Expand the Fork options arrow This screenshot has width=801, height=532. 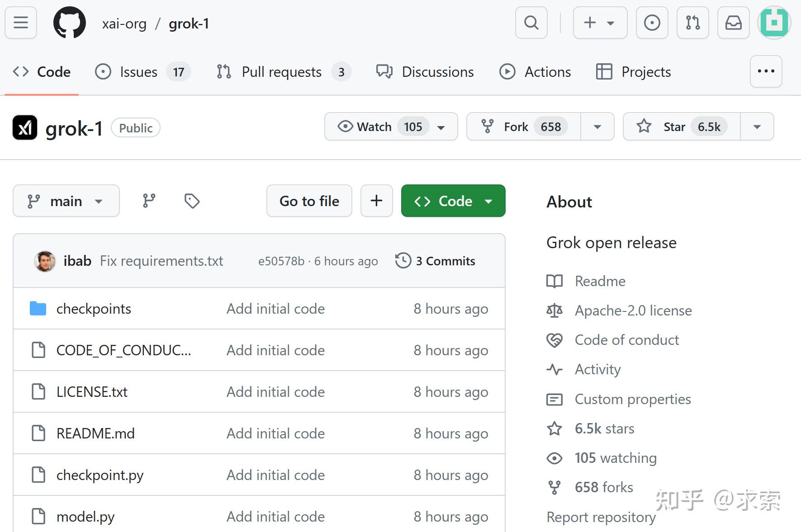(597, 127)
